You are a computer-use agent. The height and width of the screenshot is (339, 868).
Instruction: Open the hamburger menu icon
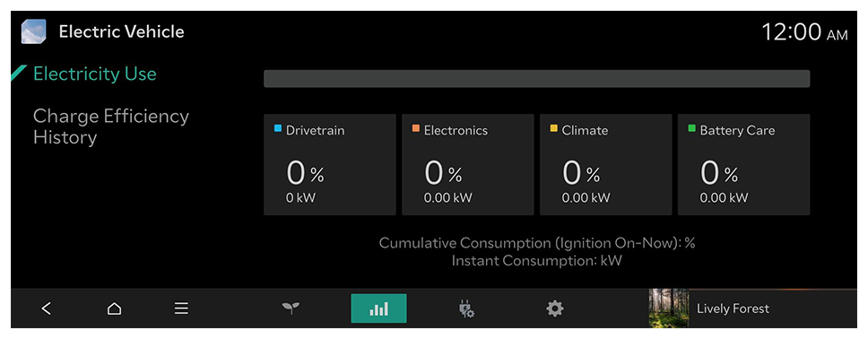point(181,309)
